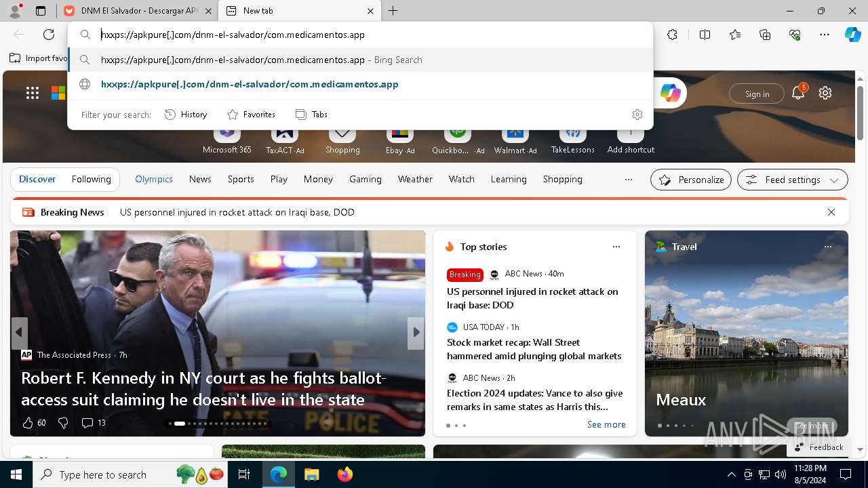Close the DNM El Salvador tab
The width and height of the screenshot is (868, 488).
coord(208,11)
